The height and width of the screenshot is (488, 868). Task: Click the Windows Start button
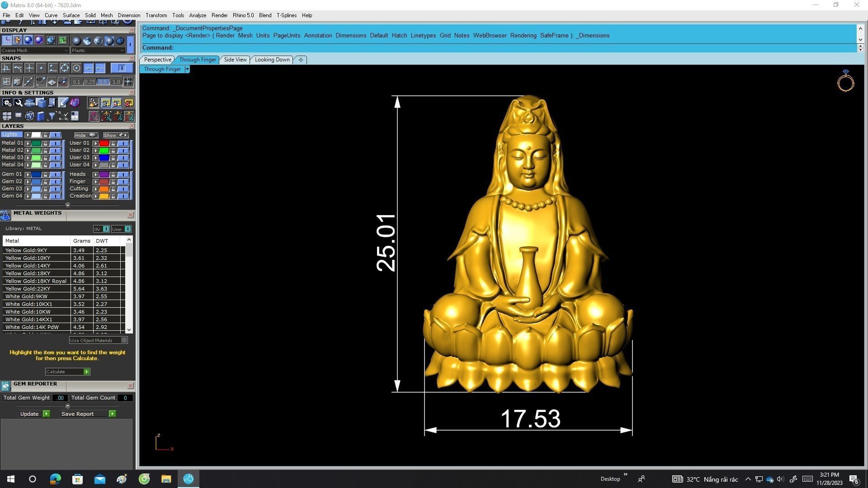coord(11,479)
